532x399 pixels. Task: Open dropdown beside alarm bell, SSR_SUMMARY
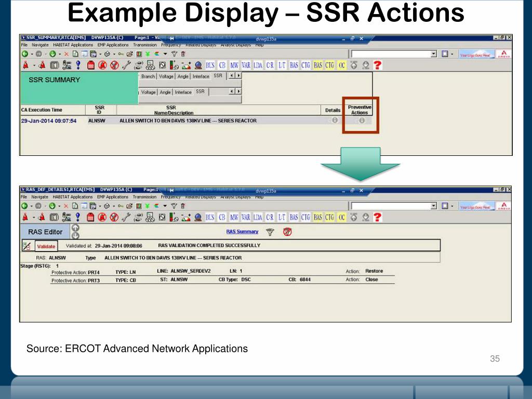(x=34, y=65)
